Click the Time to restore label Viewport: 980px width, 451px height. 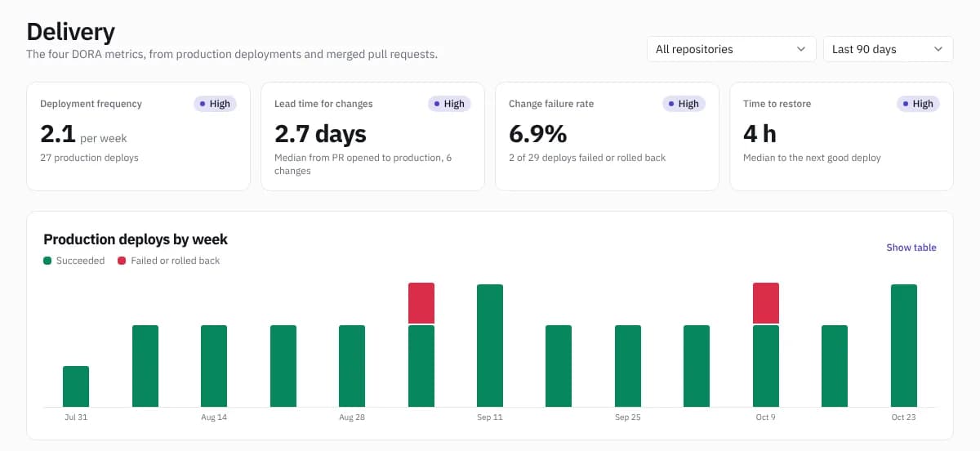[x=777, y=104]
